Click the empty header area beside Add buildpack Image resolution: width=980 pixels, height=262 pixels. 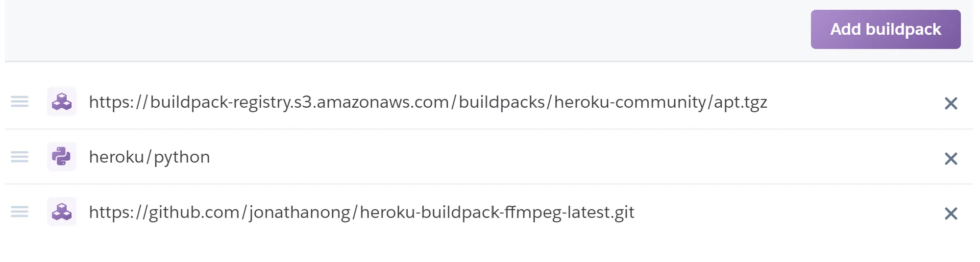pos(392,29)
